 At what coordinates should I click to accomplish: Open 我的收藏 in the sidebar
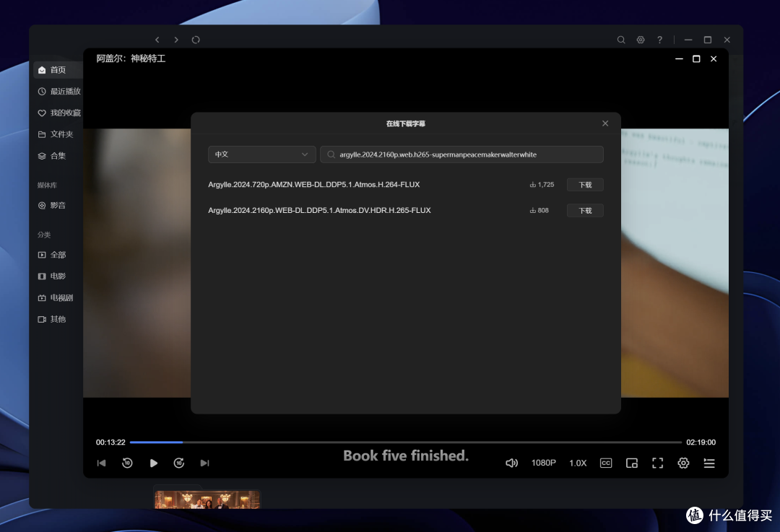(58, 113)
